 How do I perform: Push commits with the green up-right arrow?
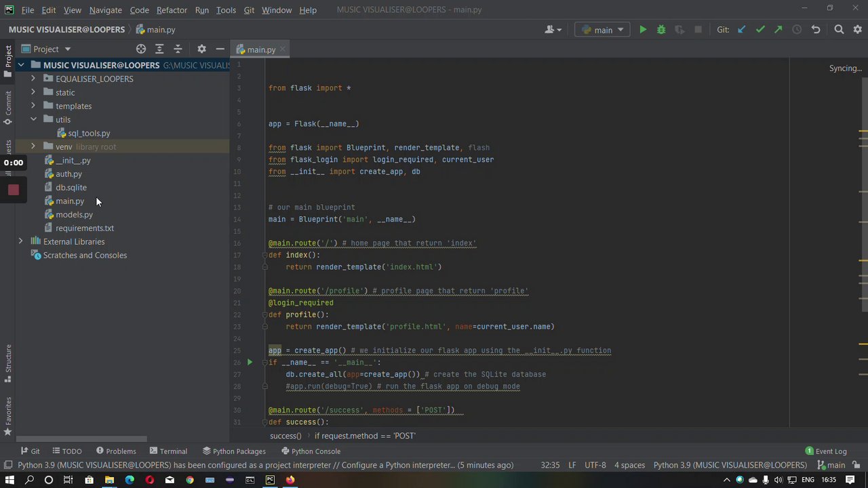tap(778, 30)
